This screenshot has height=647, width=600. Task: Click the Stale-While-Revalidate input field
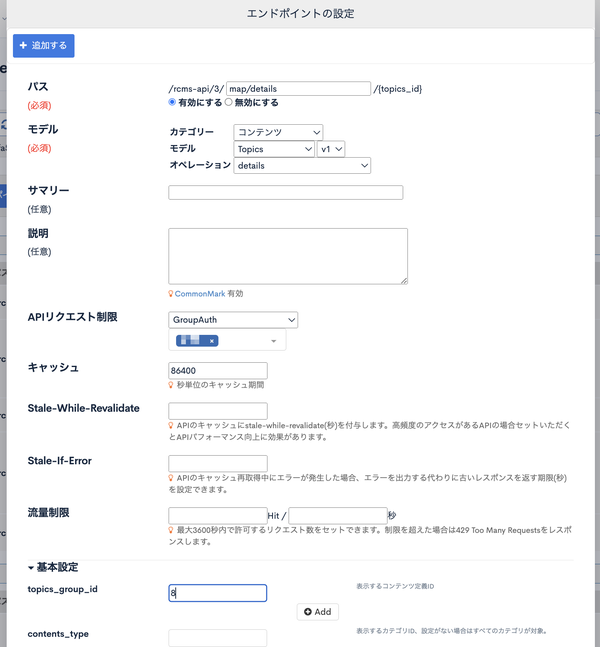pyautogui.click(x=218, y=411)
